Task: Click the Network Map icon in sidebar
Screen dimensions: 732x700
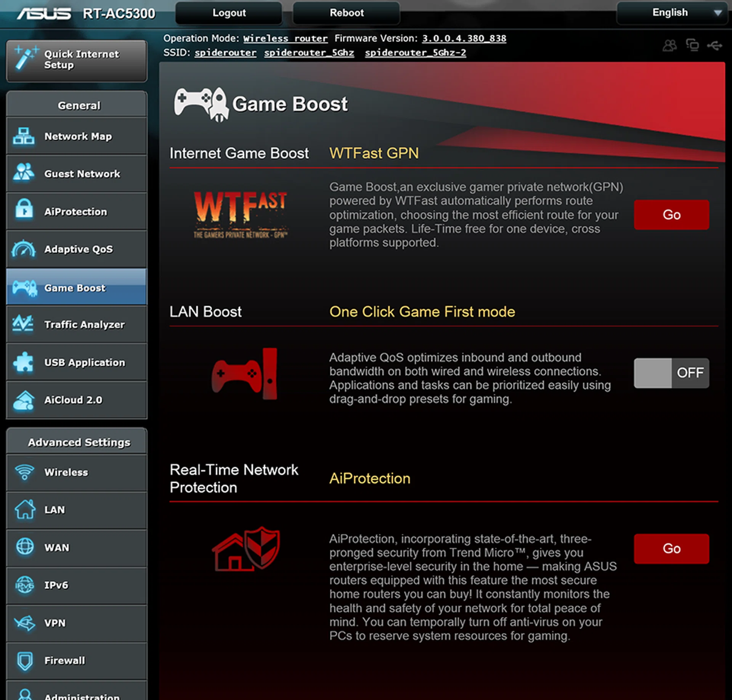Action: coord(24,136)
